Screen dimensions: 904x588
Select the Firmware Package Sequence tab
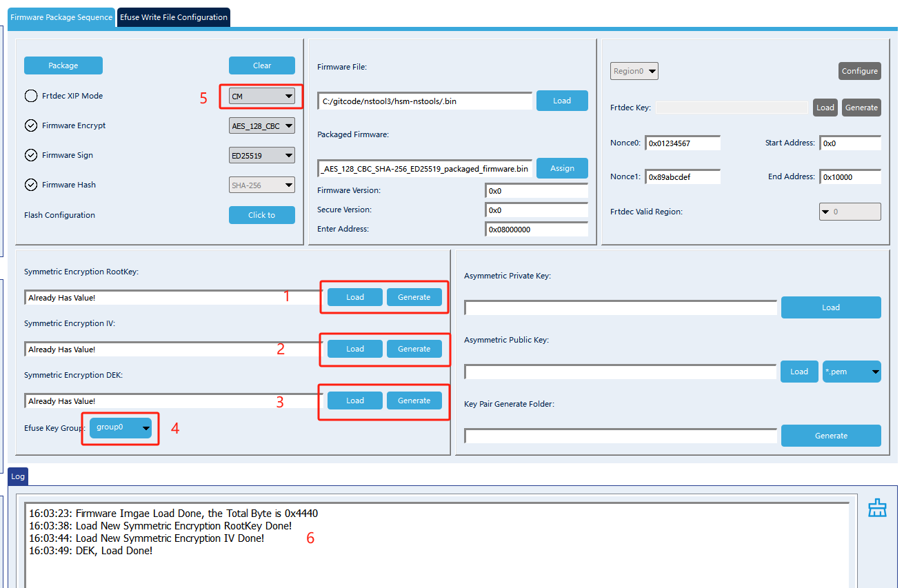tap(61, 17)
